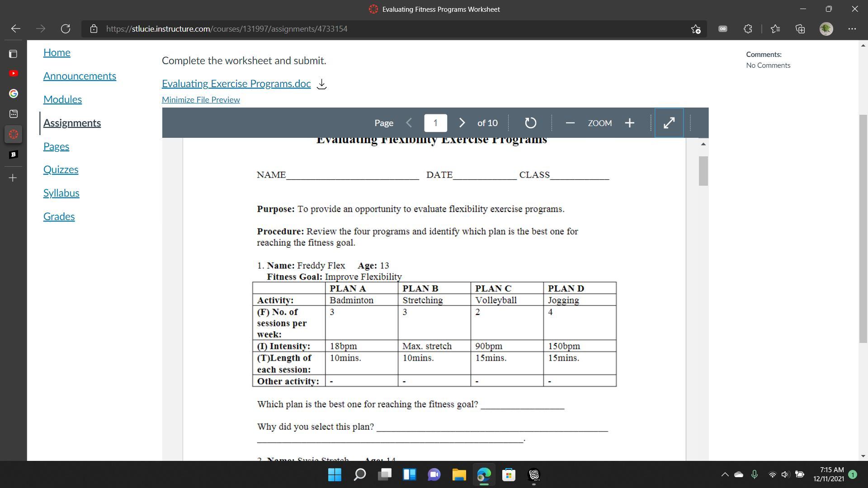Refresh the browser page

[66, 29]
